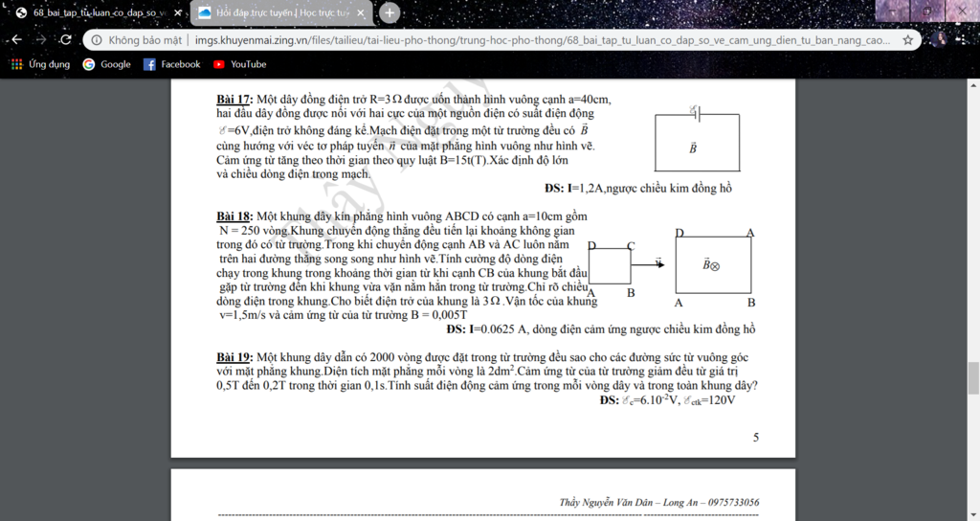
Task: Click the text N = 250 vòng
Action: pos(255,230)
